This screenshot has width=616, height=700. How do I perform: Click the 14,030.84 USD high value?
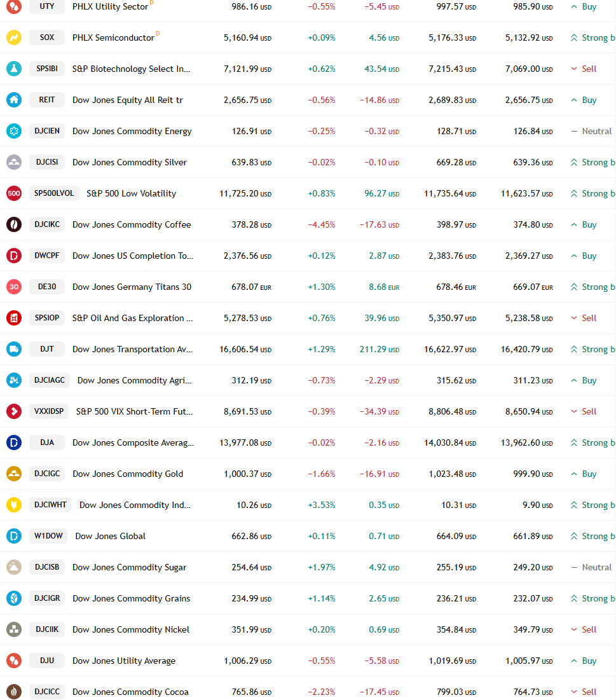pos(450,443)
